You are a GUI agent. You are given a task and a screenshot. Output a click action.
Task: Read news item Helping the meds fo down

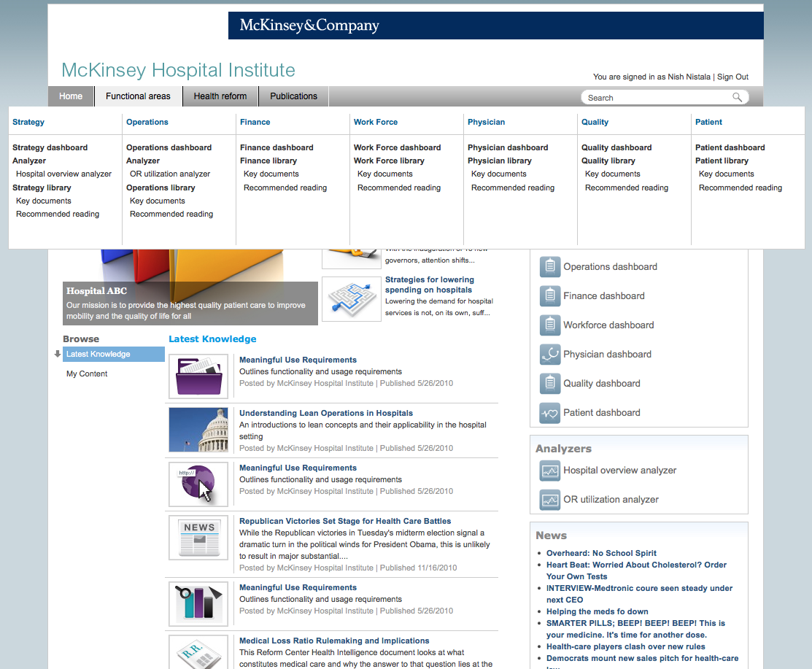(597, 611)
